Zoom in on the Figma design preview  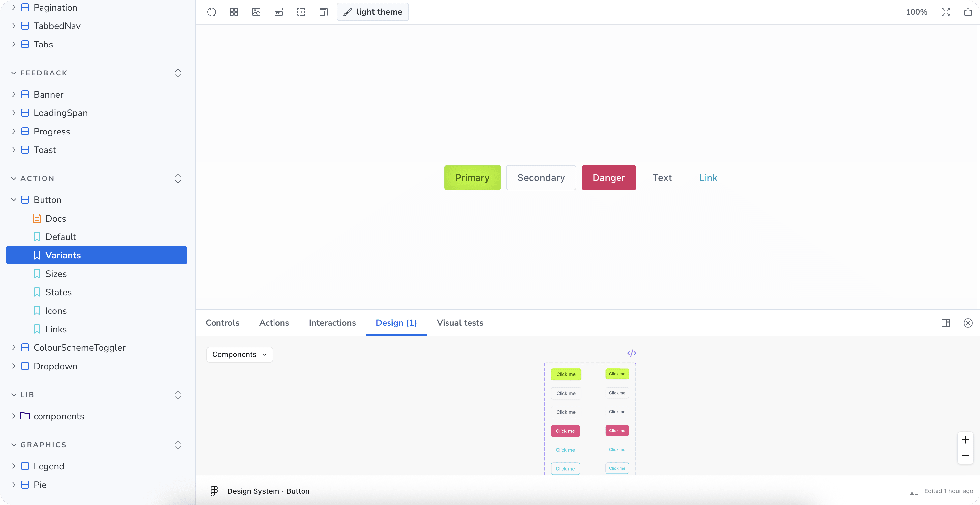[x=966, y=440]
